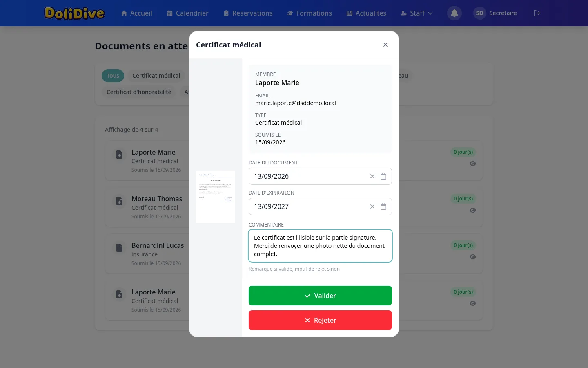
Task: Open calendar picker for Date d'expiration
Action: (x=383, y=206)
